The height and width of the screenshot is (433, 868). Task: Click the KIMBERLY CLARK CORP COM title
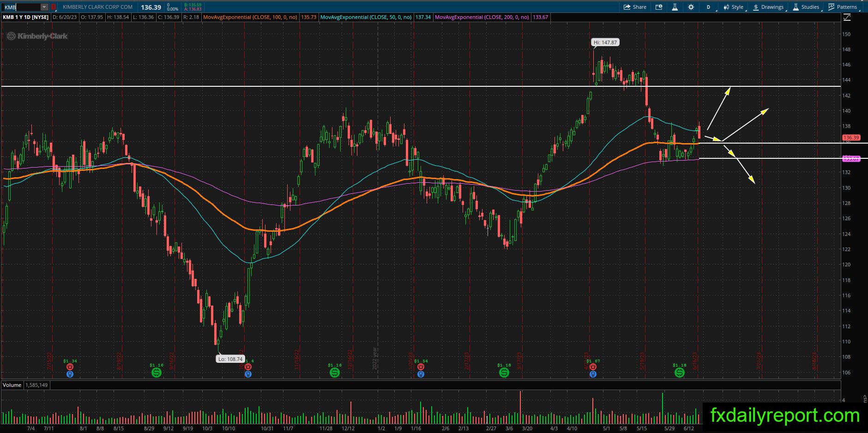point(97,7)
